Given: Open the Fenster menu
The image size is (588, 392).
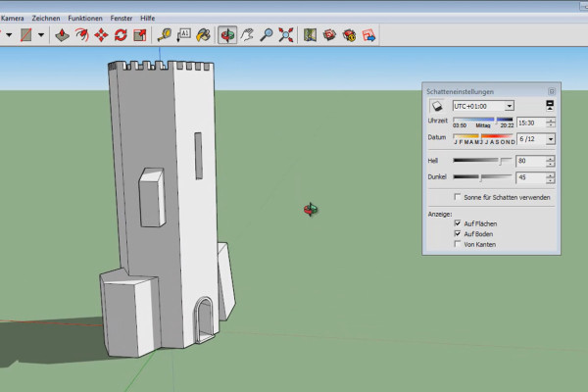Looking at the screenshot, I should pyautogui.click(x=122, y=18).
